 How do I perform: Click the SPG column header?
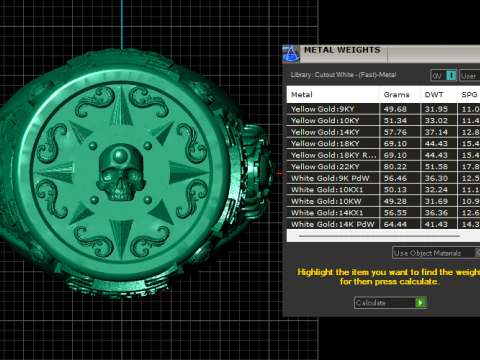(469, 94)
